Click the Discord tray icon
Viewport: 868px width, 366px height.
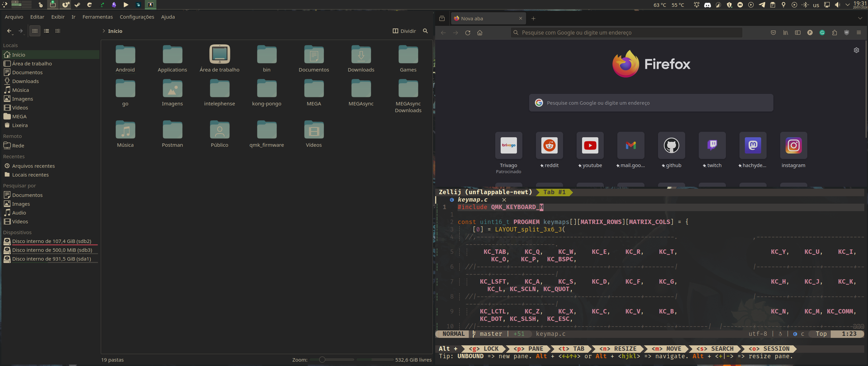708,5
